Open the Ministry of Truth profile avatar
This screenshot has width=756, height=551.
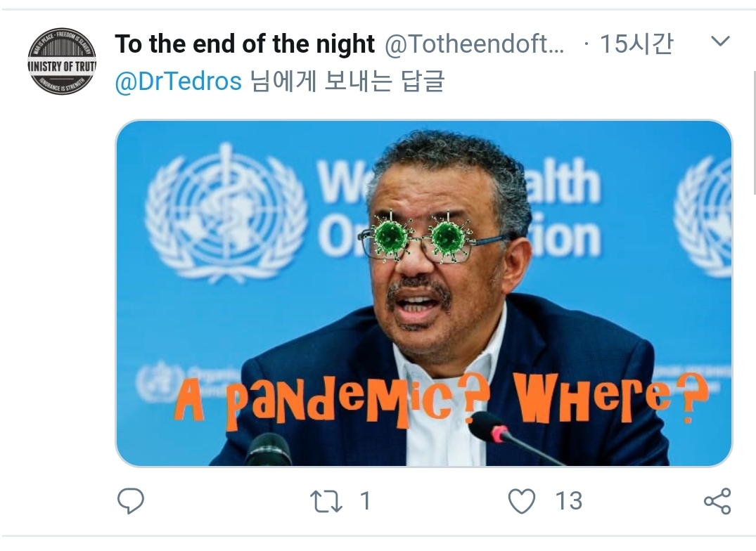point(62,61)
